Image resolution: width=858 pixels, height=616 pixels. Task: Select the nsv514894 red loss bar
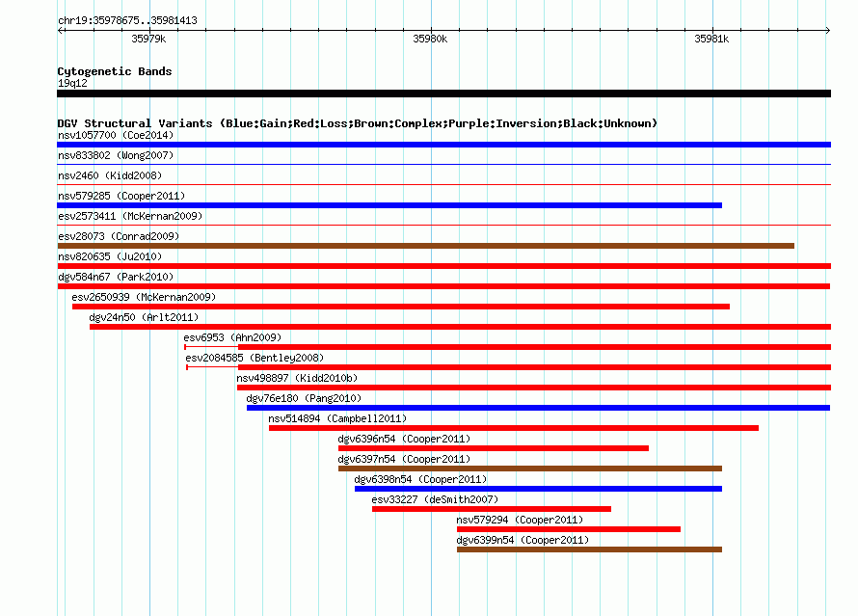pos(514,428)
